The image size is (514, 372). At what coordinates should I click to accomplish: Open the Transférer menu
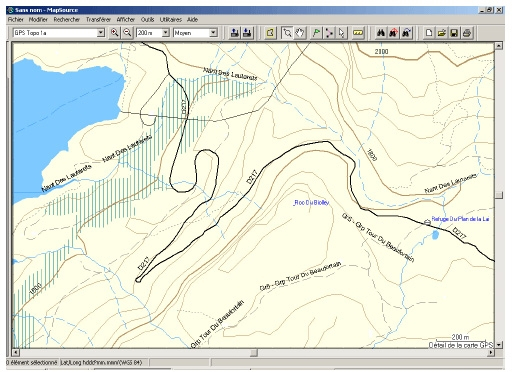(x=98, y=20)
